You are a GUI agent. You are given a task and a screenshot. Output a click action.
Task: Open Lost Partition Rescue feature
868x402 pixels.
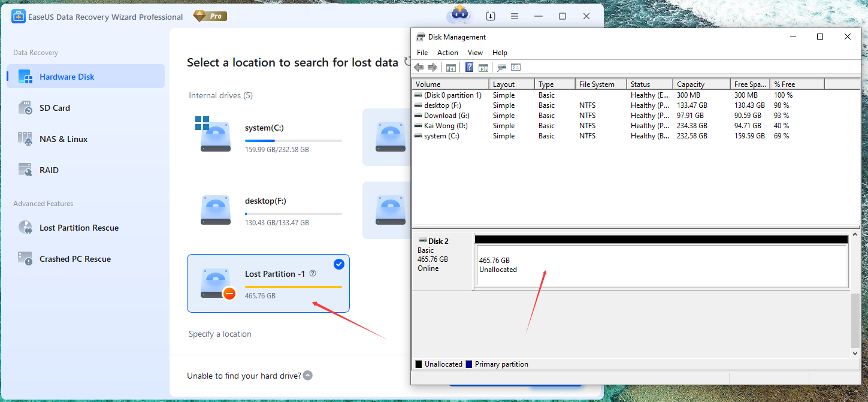click(x=78, y=228)
